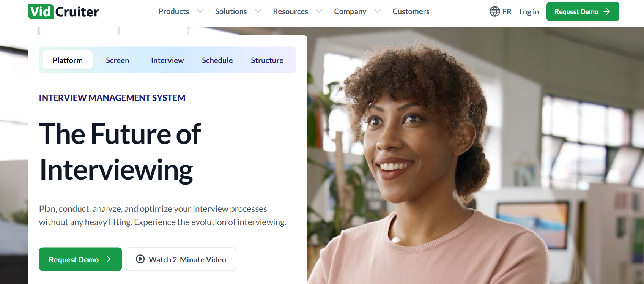Open the Solutions menu

click(x=231, y=11)
